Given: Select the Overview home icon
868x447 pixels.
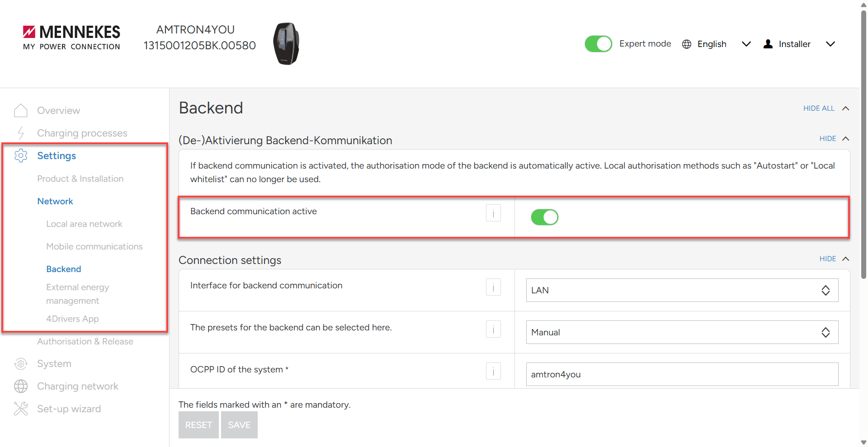Looking at the screenshot, I should coord(21,110).
